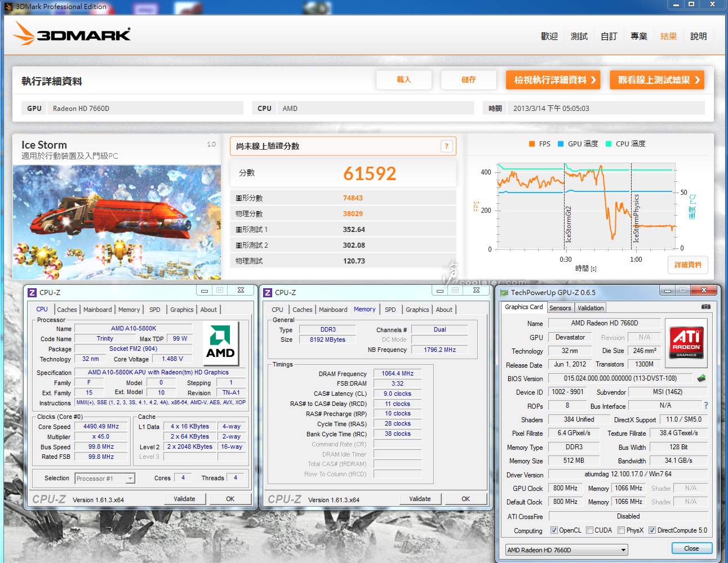Click the AMD logo in CPU-Z
Viewport: 728px width, 563px height.
221,343
